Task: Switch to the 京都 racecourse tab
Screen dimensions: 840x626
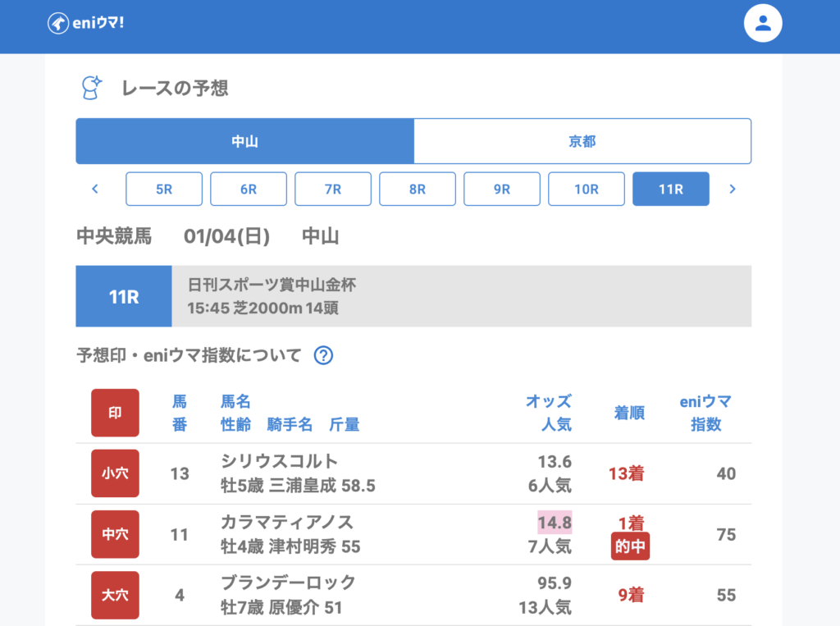Action: tap(582, 141)
